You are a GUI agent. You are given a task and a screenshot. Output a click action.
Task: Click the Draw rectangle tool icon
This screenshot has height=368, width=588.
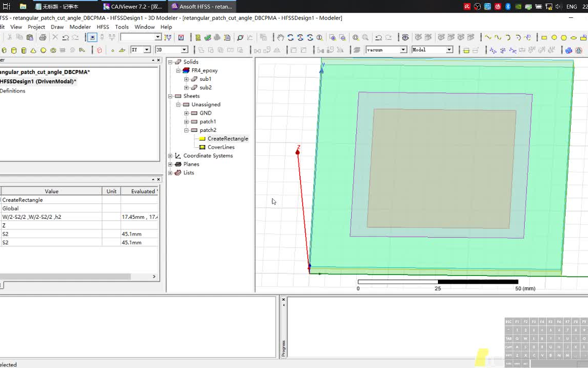544,37
